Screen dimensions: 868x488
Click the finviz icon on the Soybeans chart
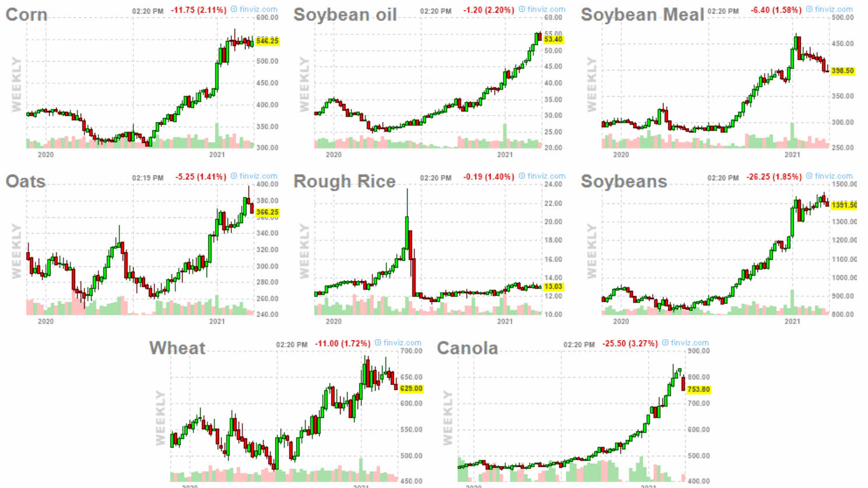point(809,176)
